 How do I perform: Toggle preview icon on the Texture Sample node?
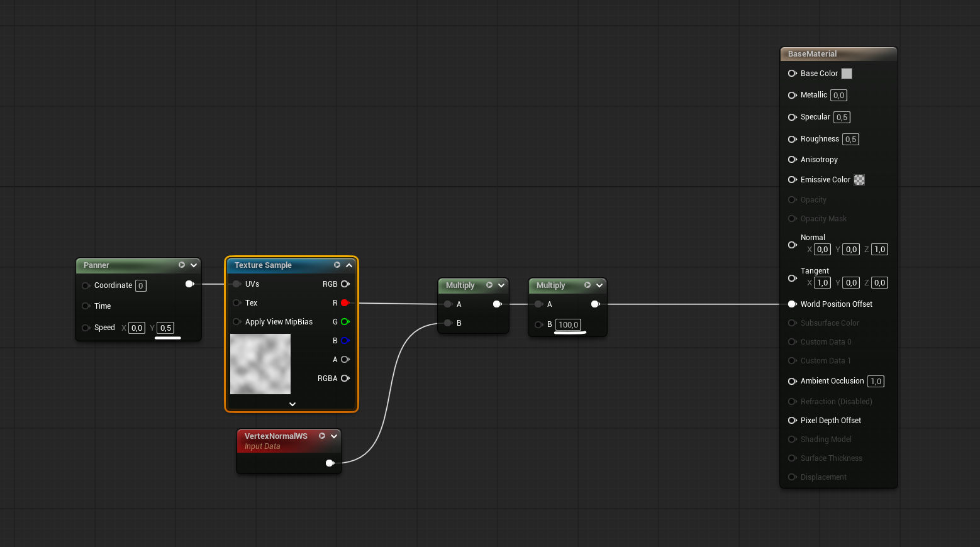337,265
